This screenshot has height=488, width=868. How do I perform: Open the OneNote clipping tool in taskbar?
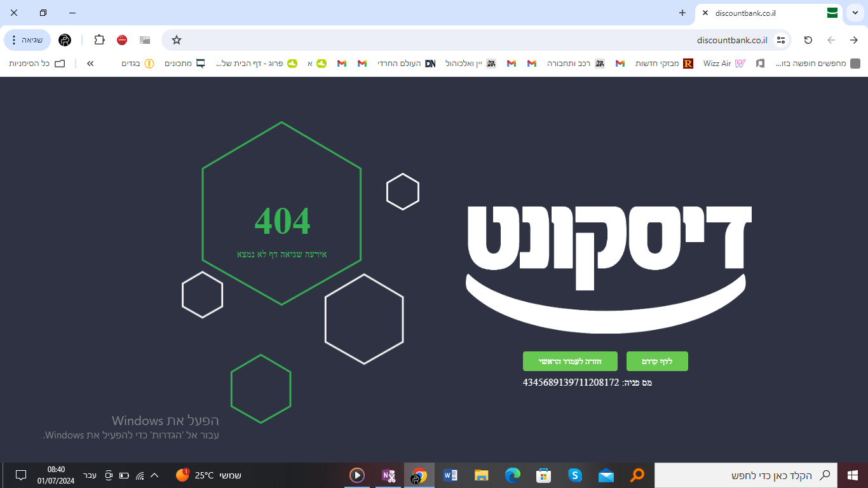388,475
